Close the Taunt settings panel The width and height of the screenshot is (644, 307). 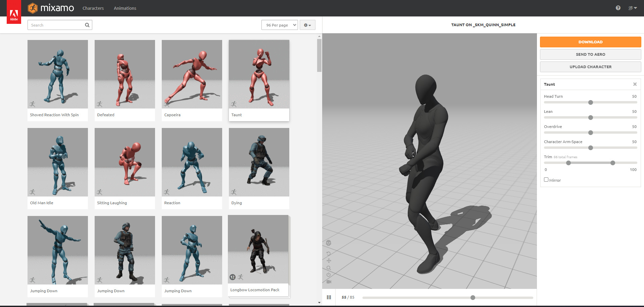[x=635, y=84]
